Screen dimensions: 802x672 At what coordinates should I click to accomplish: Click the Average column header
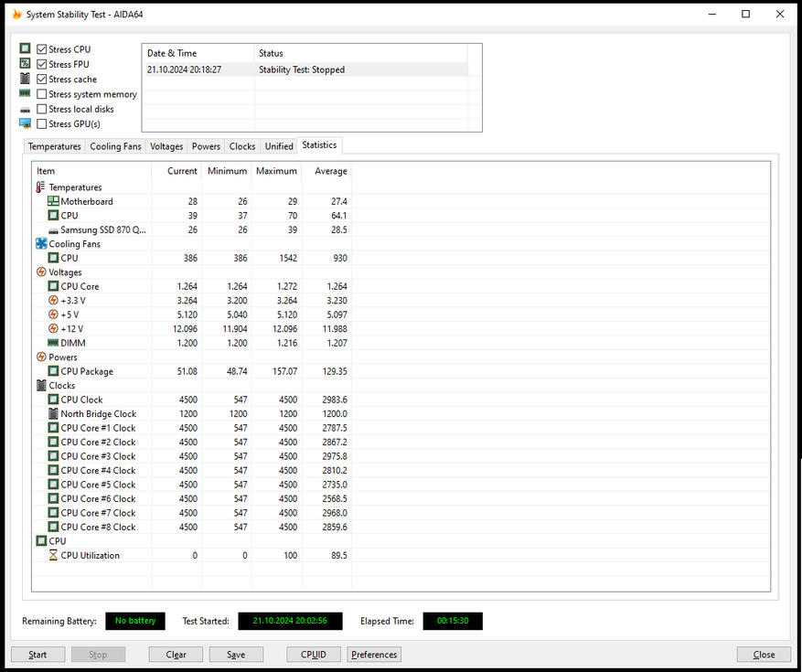[x=326, y=171]
